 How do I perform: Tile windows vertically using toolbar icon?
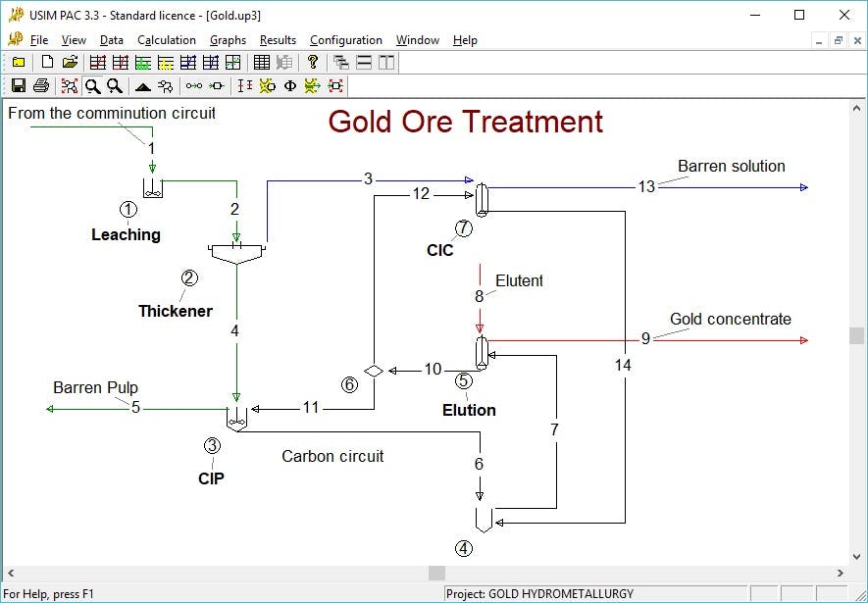386,63
